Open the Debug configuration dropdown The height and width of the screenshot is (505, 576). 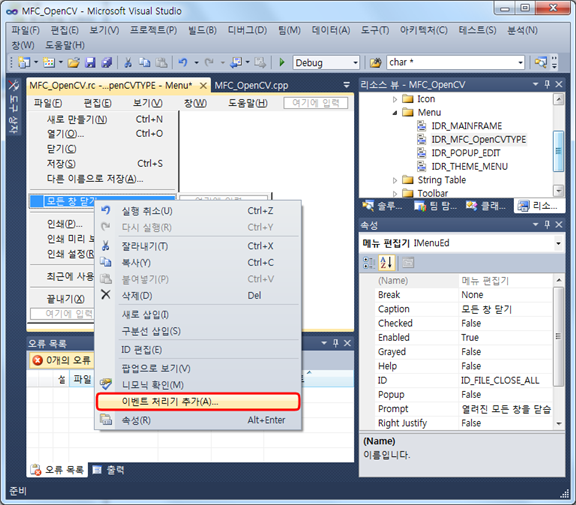pos(355,63)
